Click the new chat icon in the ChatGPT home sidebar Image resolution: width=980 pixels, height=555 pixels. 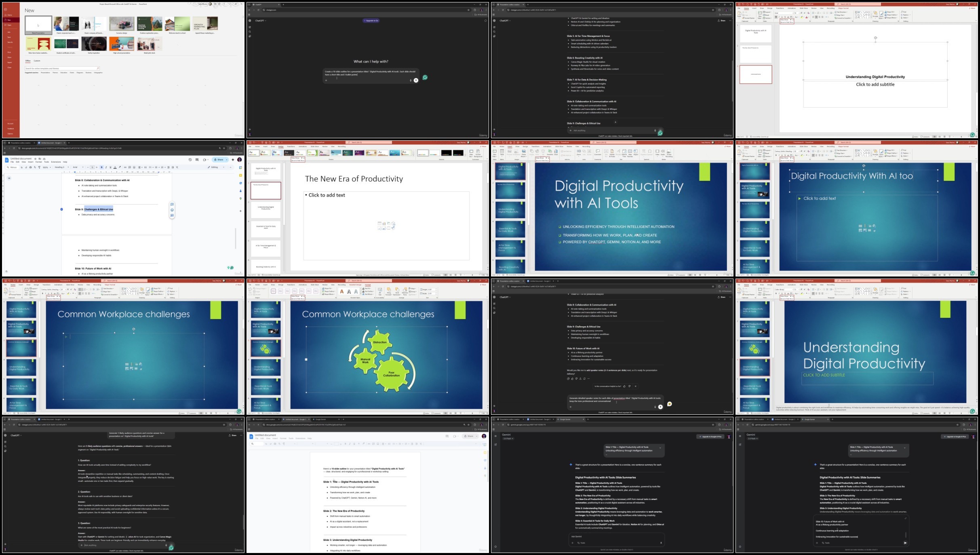pos(250,27)
